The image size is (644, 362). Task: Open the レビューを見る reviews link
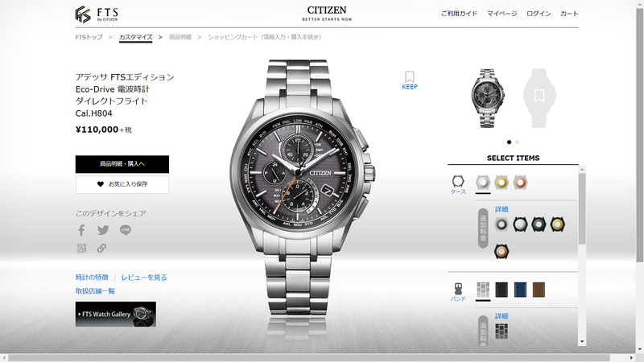144,278
